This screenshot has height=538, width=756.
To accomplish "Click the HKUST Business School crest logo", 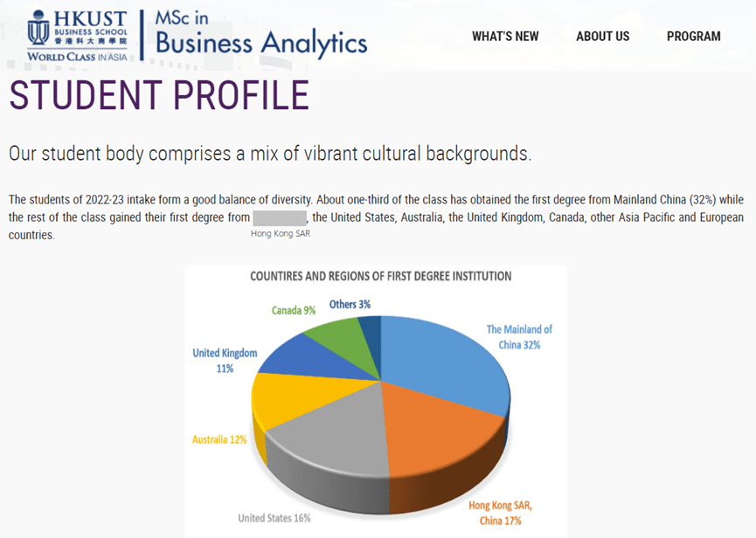I will [x=38, y=28].
